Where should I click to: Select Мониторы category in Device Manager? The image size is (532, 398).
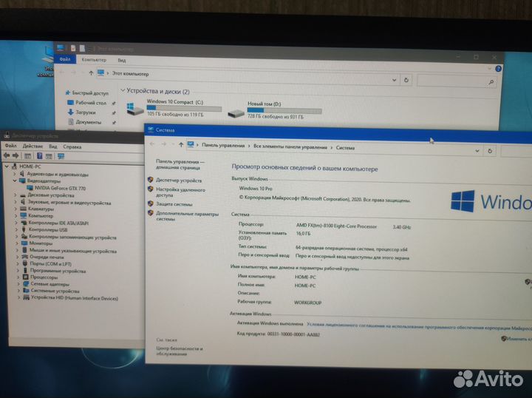tap(37, 243)
